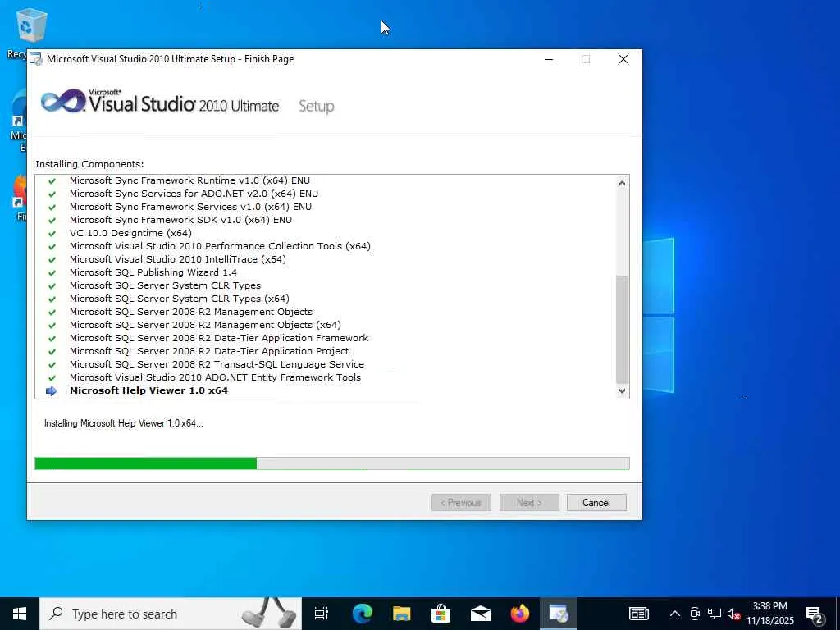Click checkmark beside IntelliTrace (x64)
840x630 pixels.
(52, 260)
